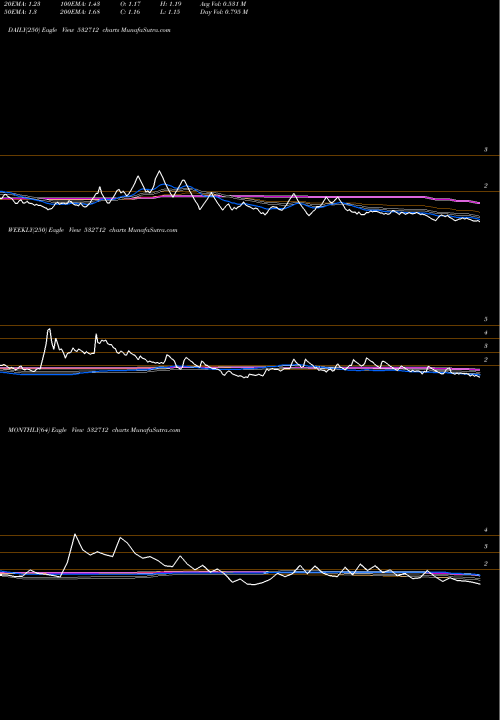Click the WEEKLY(250) Eagle View chart title
This screenshot has width=500, height=720.
click(92, 230)
